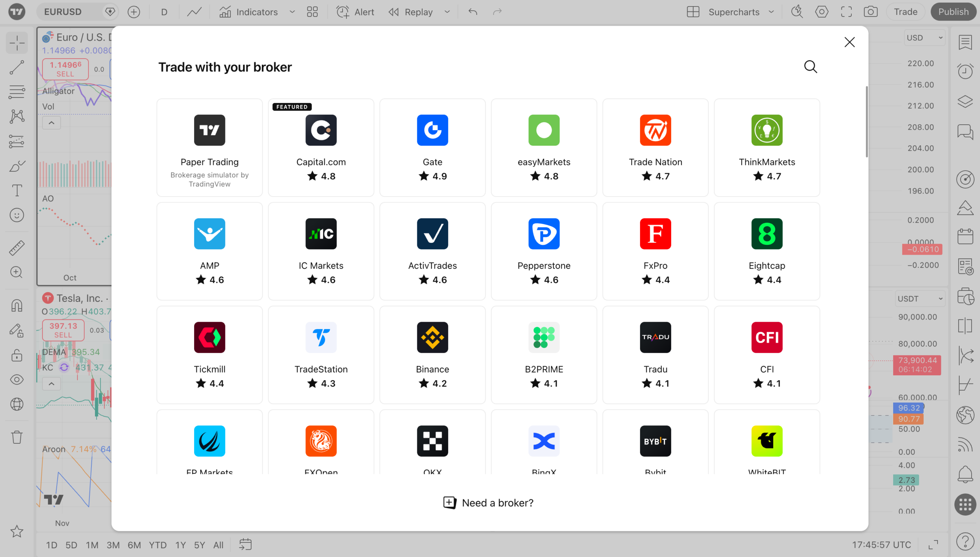
Task: Start bar Replay mode
Action: pyautogui.click(x=410, y=12)
